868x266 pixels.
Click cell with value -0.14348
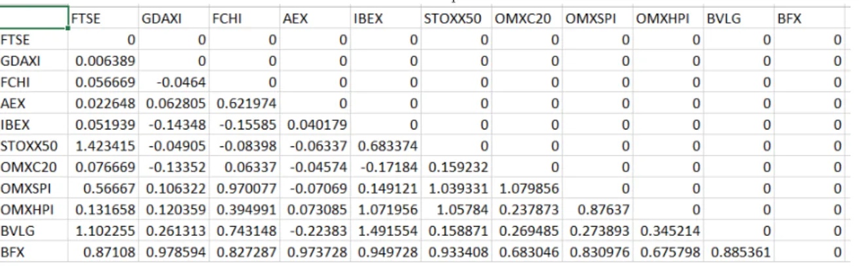pos(174,125)
